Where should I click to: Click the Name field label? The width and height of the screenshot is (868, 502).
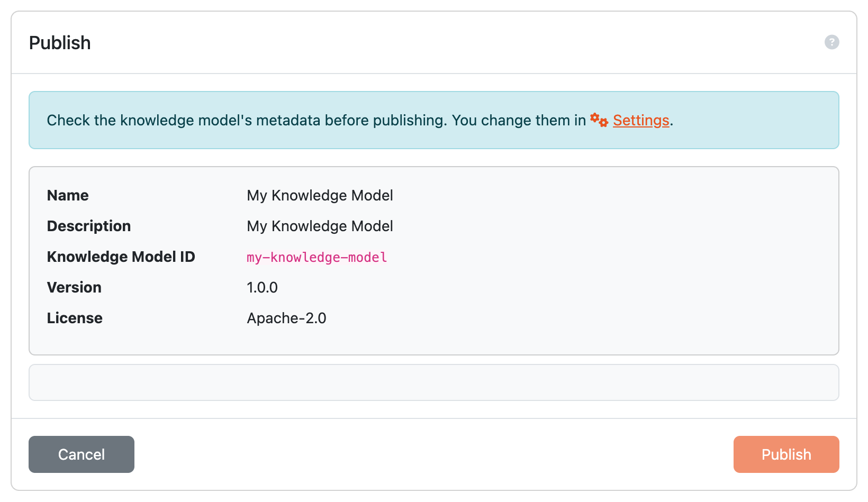point(68,196)
